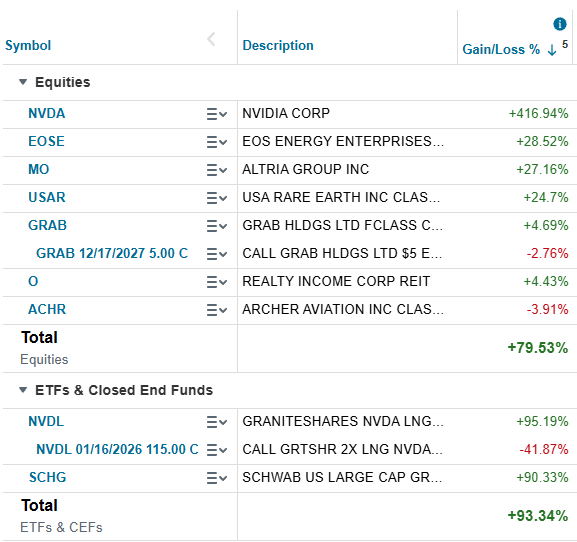Open the MO row actions menu
Viewport: 577px width, 542px height.
click(x=216, y=170)
